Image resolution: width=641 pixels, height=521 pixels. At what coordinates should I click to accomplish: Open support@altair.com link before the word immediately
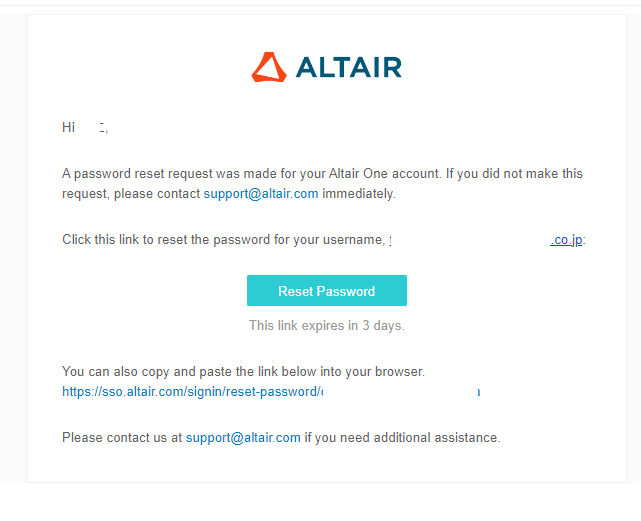[261, 193]
